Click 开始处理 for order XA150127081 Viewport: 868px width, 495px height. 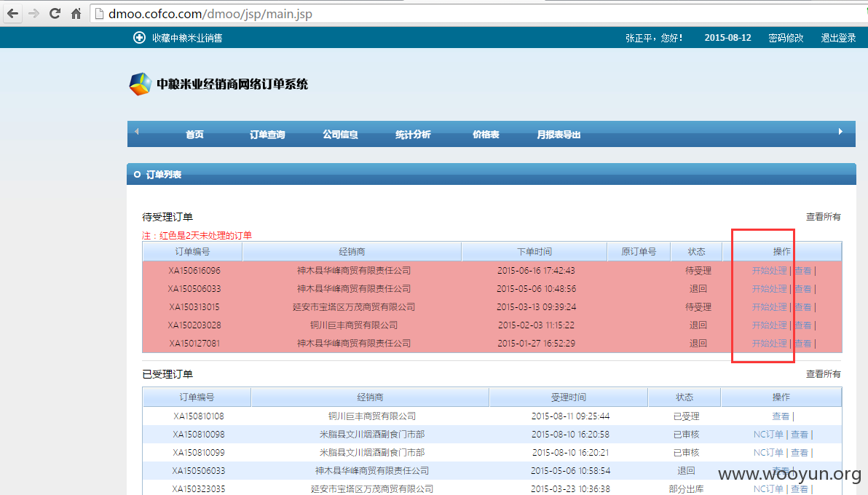[769, 344]
